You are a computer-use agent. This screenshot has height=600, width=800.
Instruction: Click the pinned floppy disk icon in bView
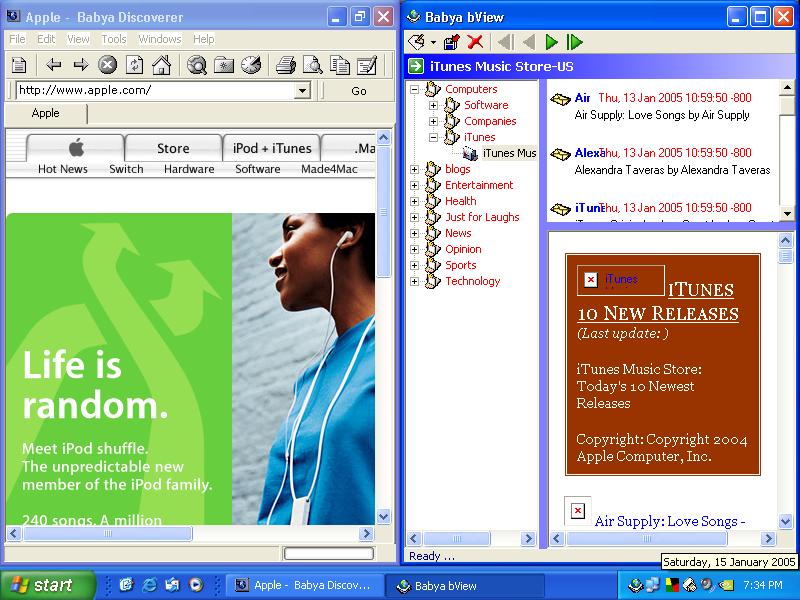click(452, 42)
